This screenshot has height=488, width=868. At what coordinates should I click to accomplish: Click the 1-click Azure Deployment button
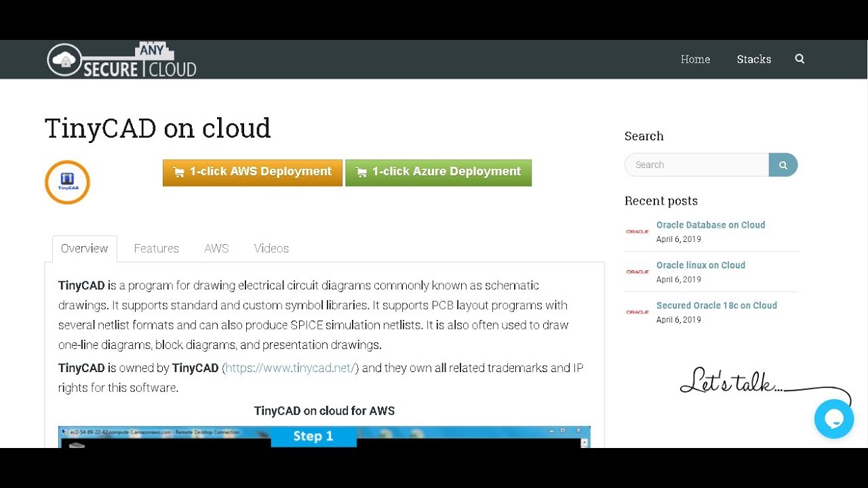[438, 173]
